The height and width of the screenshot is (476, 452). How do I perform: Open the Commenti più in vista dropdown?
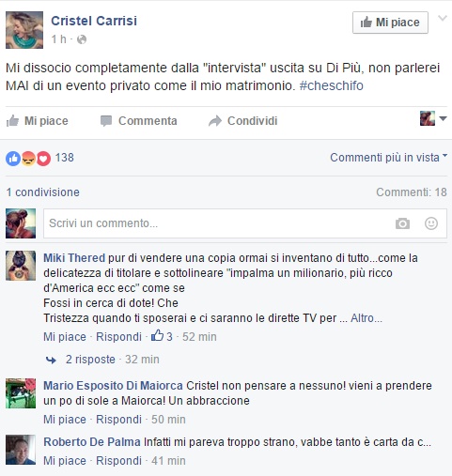pos(388,158)
